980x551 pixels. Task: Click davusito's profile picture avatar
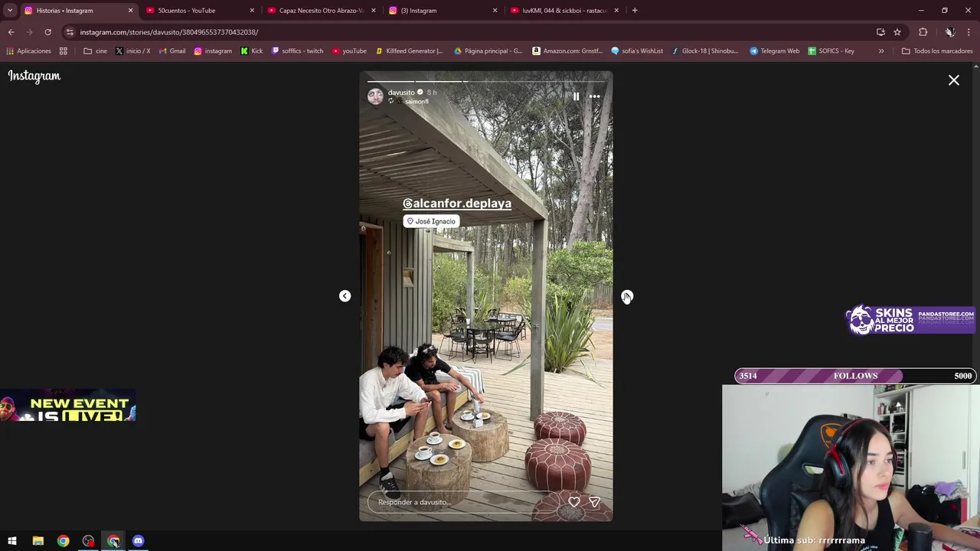click(x=375, y=96)
